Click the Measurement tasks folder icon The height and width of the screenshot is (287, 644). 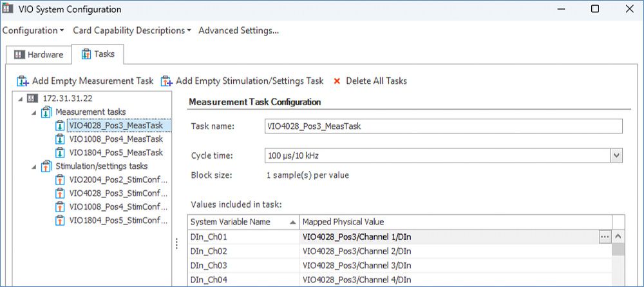point(46,112)
